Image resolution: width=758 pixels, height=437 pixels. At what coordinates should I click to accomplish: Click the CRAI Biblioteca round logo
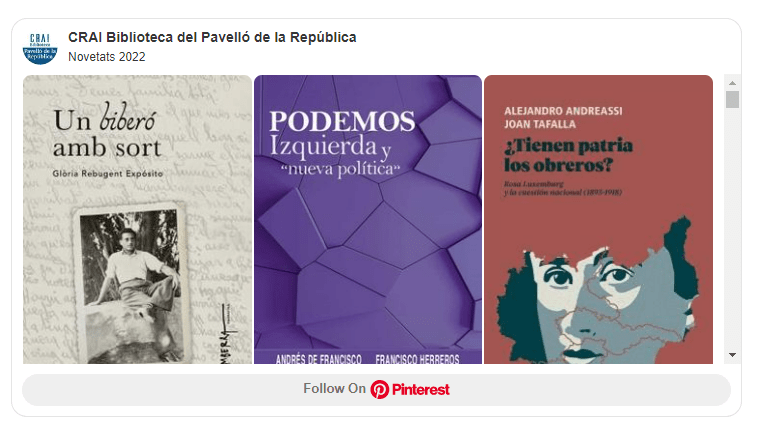point(40,48)
